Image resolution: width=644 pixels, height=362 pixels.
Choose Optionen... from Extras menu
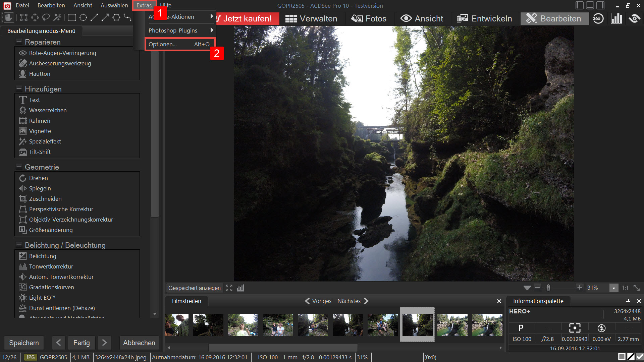pos(179,44)
